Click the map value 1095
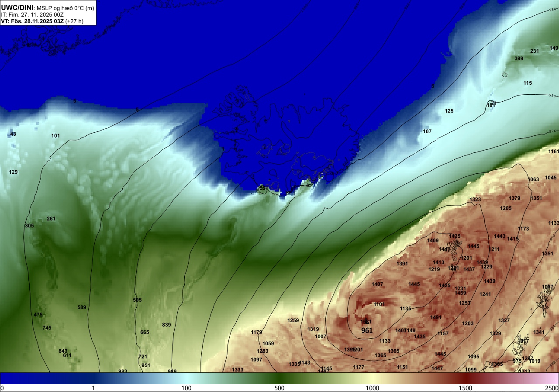Viewport: 559px width, 392px height. click(473, 357)
